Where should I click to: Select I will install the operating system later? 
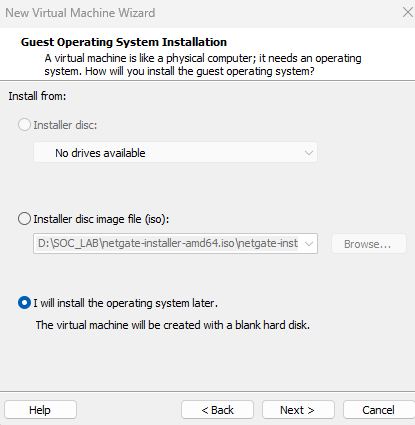tap(24, 303)
